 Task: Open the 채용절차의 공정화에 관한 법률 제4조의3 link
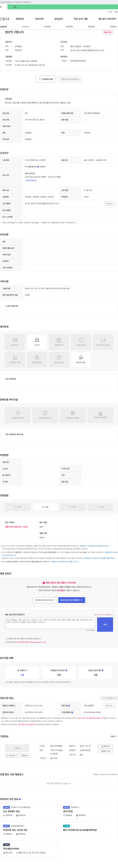[x=94, y=546]
